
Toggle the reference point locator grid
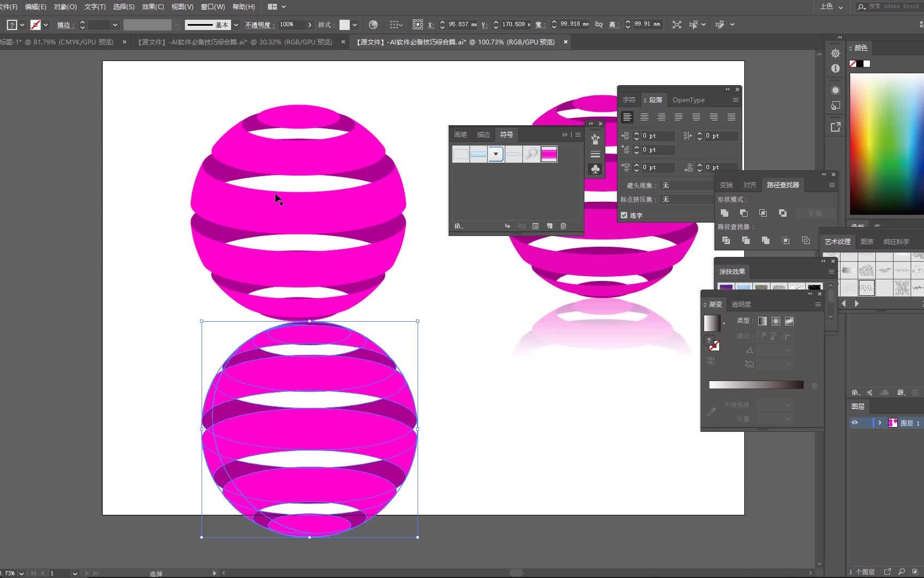418,25
